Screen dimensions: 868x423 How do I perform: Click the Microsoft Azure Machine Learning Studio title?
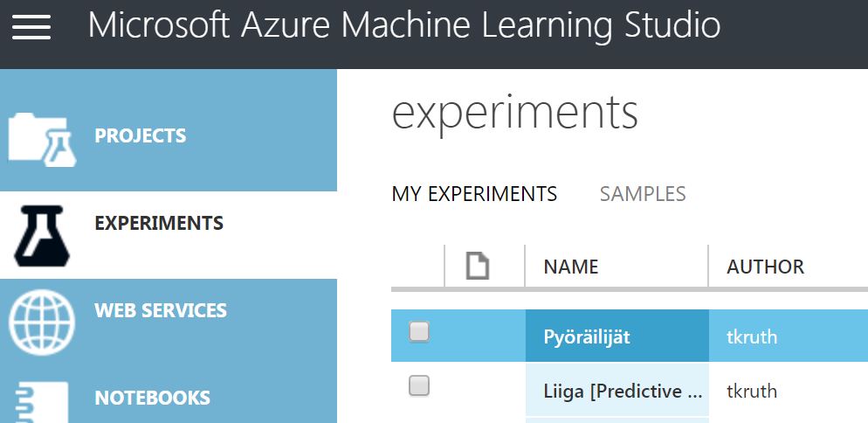404,26
